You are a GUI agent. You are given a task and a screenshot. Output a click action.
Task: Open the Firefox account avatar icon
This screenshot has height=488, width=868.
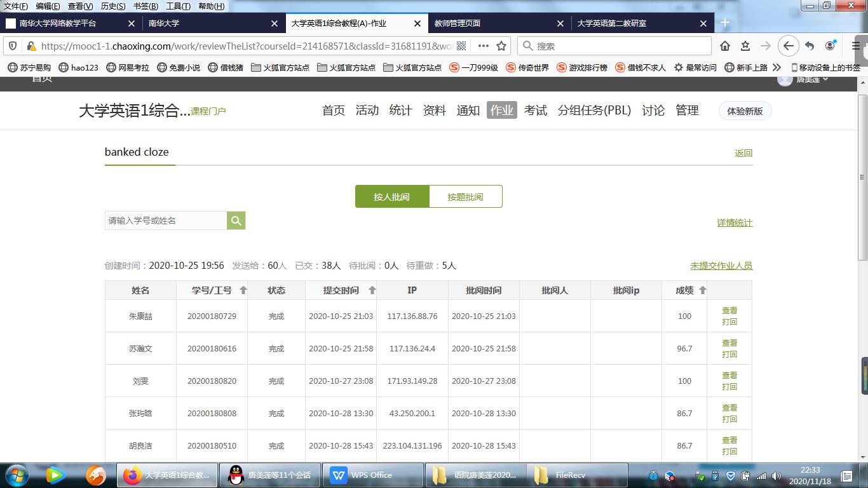tap(830, 46)
